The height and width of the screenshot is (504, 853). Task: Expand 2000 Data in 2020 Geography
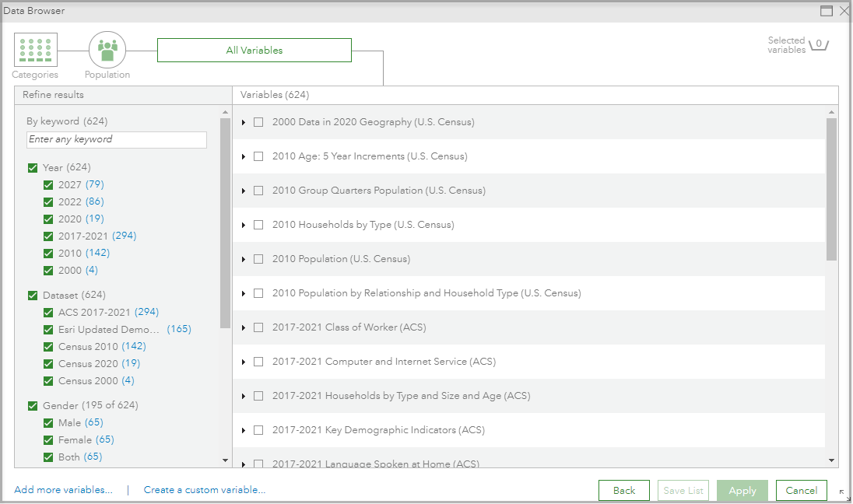244,122
